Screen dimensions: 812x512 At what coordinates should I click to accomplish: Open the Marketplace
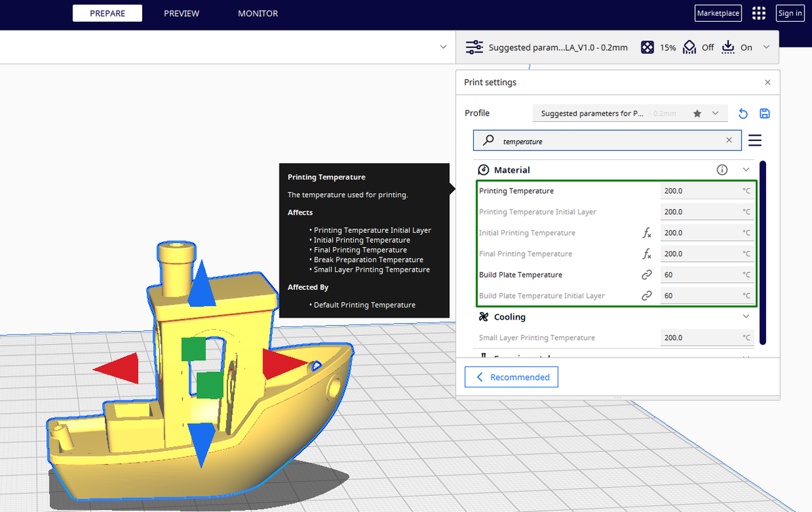pyautogui.click(x=718, y=13)
